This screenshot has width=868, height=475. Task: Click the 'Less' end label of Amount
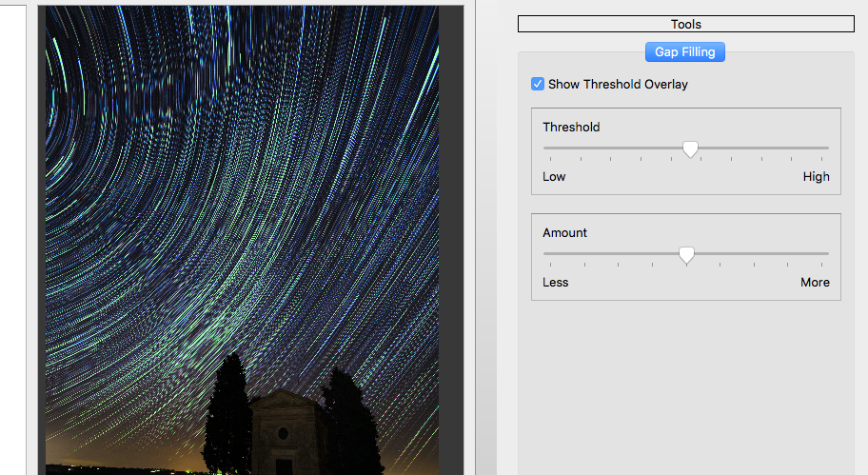[555, 283]
